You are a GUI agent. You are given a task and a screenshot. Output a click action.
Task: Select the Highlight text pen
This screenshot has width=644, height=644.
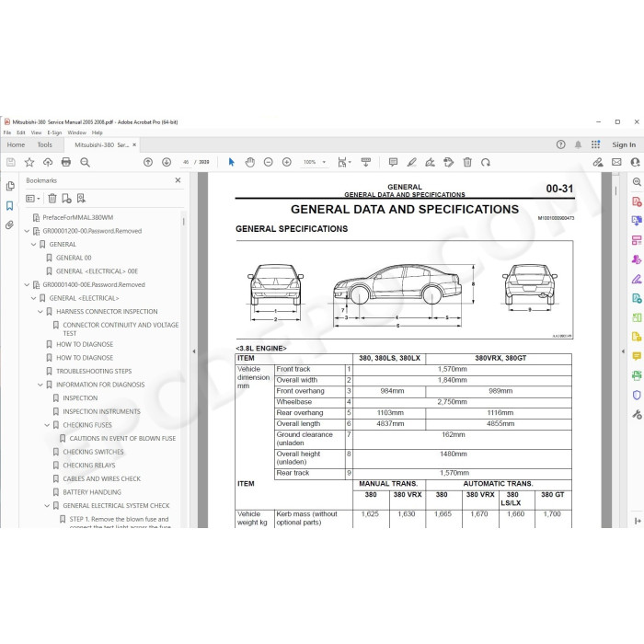coord(411,162)
